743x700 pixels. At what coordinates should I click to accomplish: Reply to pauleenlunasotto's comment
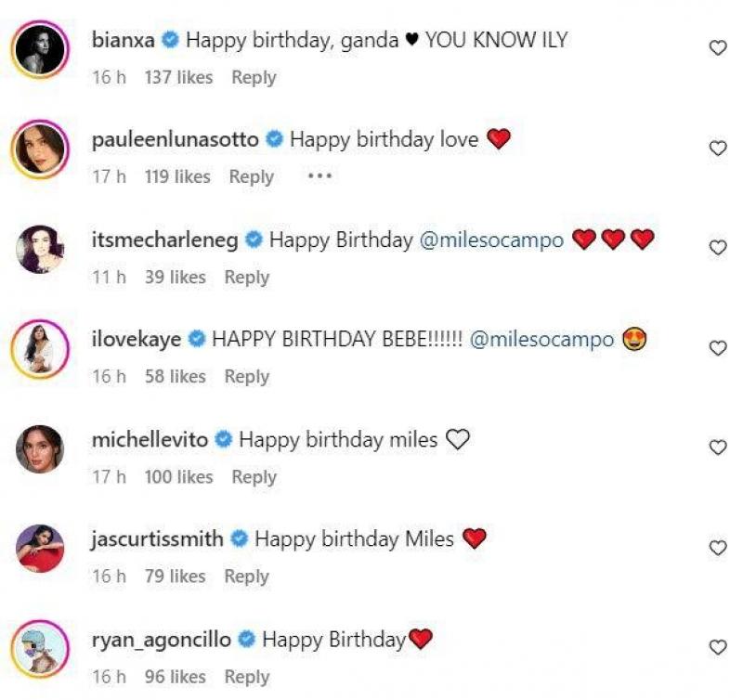point(251,176)
